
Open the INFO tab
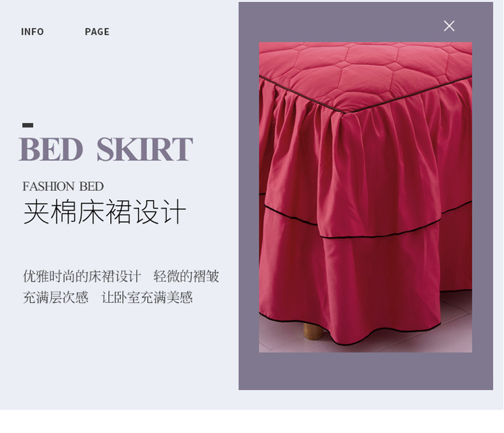pyautogui.click(x=32, y=32)
